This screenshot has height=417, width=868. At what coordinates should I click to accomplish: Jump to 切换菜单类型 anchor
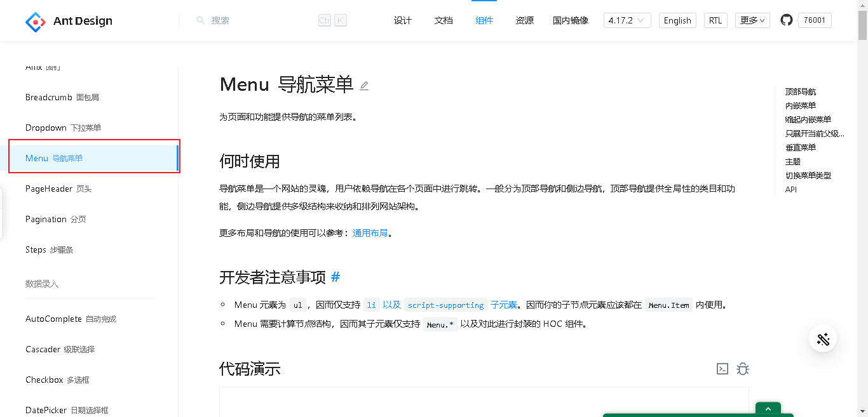pos(808,176)
